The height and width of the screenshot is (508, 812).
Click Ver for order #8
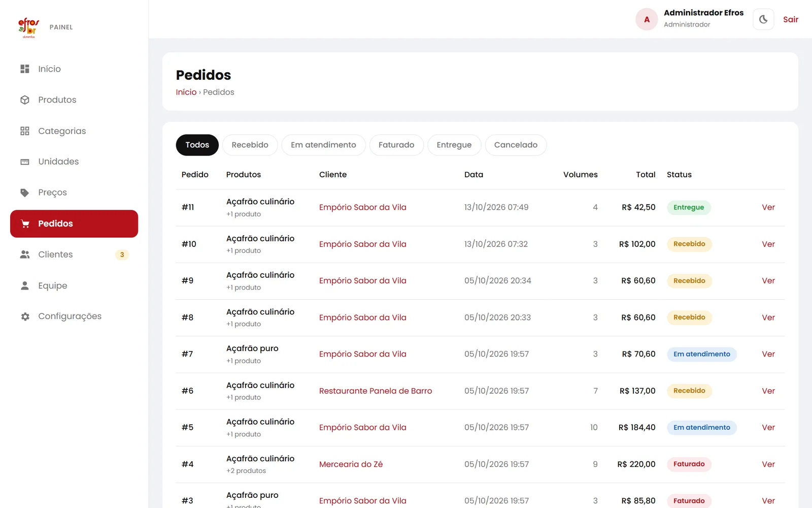[x=768, y=317]
